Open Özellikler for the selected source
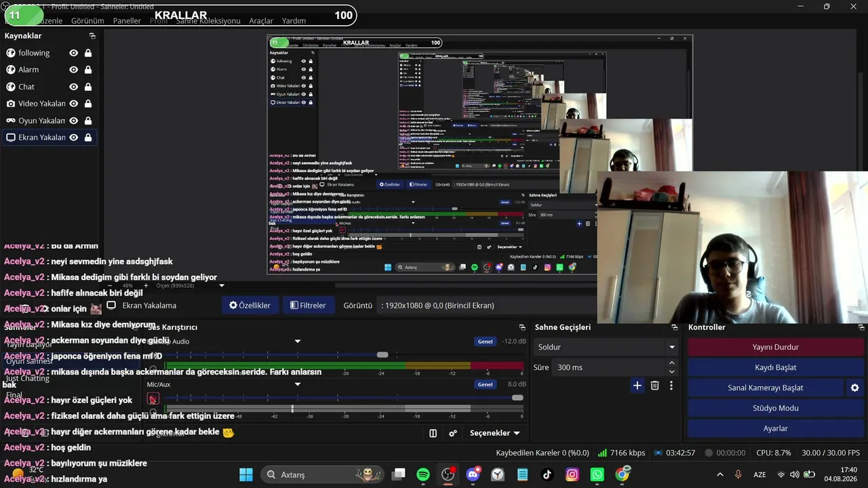 point(250,306)
